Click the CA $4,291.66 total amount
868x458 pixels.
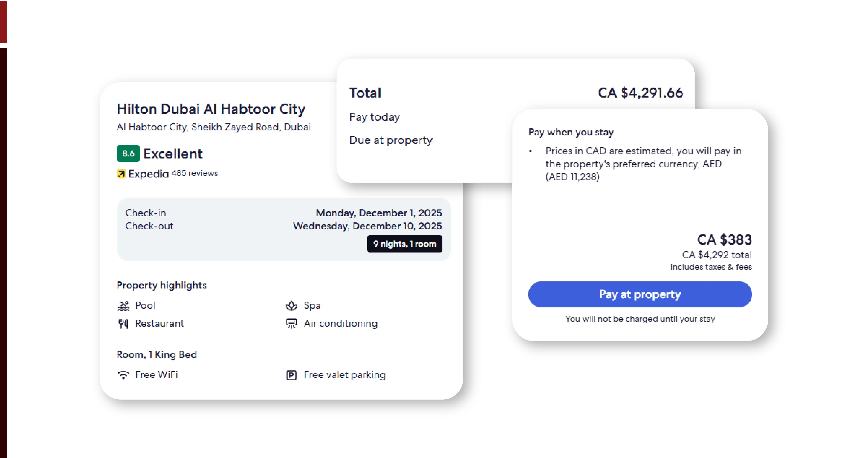pyautogui.click(x=640, y=93)
